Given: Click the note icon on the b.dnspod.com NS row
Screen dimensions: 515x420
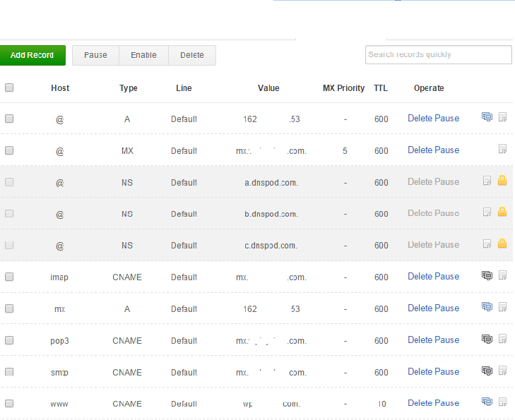Looking at the screenshot, I should [x=487, y=212].
